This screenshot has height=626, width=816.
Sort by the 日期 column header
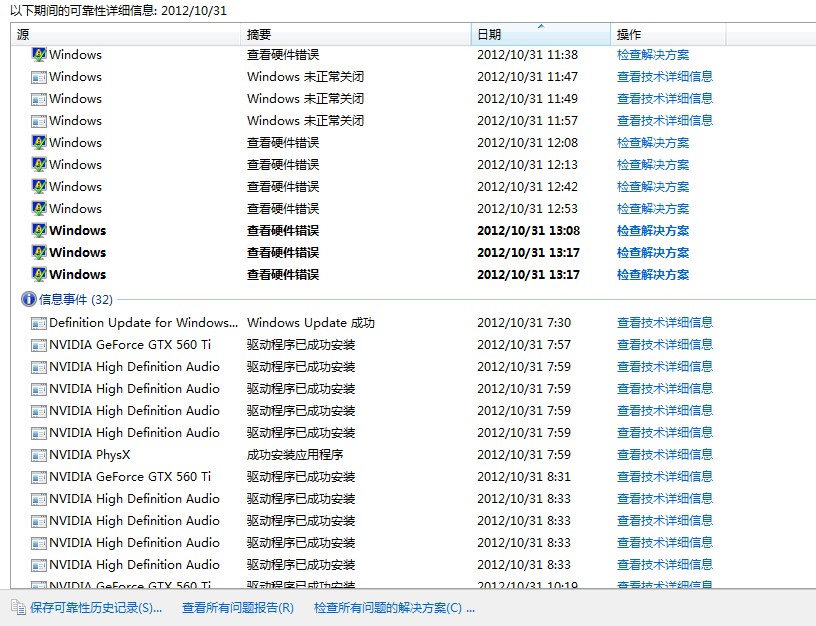tap(541, 34)
